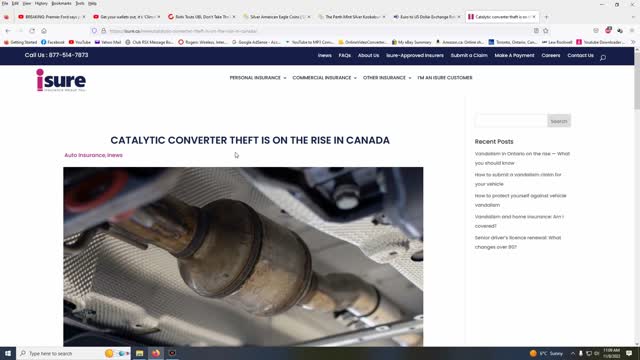The height and width of the screenshot is (360, 640).
Task: Go to Firefox home page icon
Action: coord(44,31)
